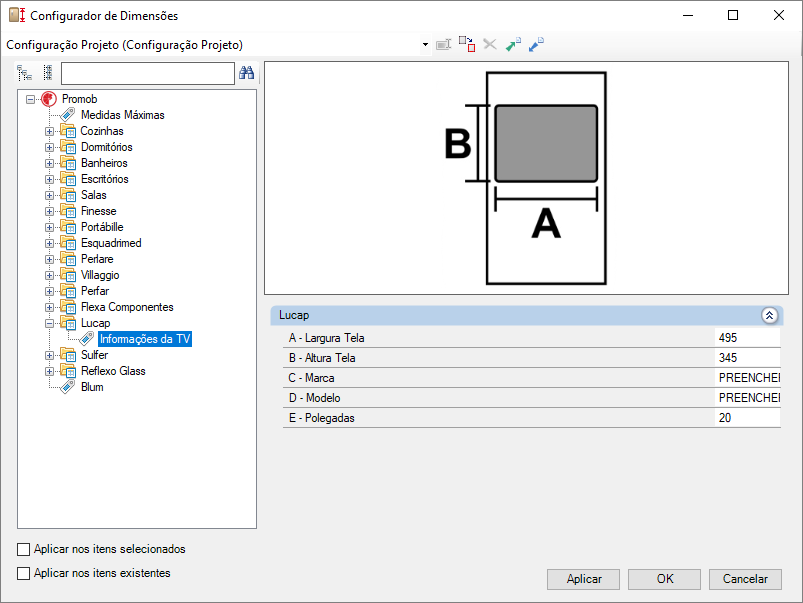Click the Reflexo Glass folder icon
803x603 pixels.
(68, 371)
